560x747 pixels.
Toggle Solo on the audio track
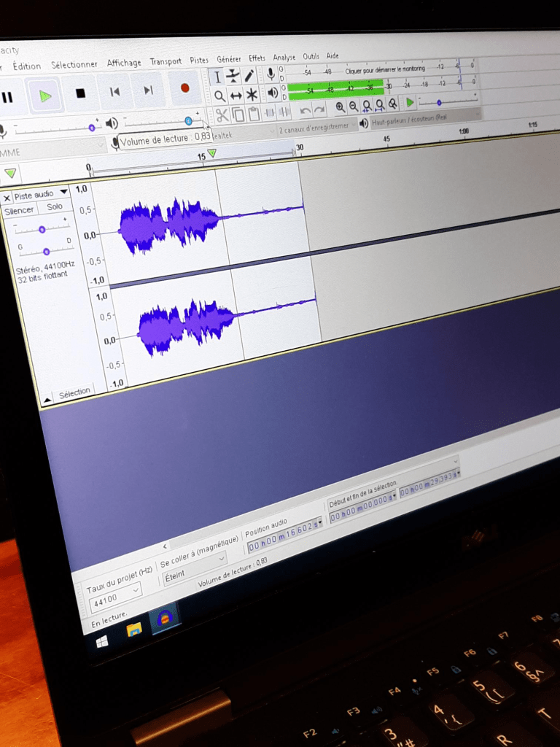point(55,207)
